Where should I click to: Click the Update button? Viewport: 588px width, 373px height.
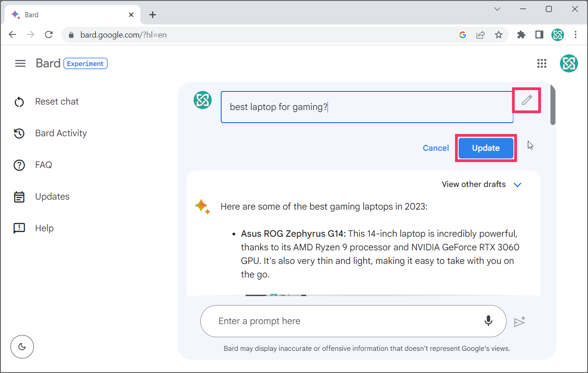(x=486, y=148)
